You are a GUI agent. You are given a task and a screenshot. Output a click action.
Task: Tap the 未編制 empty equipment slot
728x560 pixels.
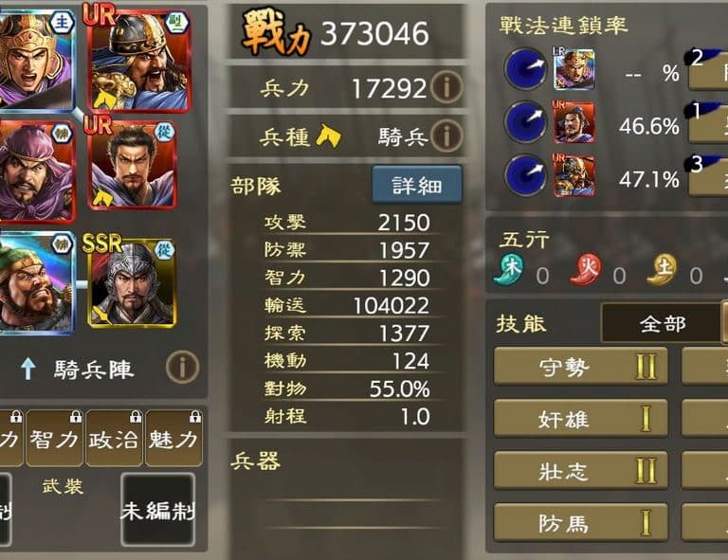[x=158, y=509]
